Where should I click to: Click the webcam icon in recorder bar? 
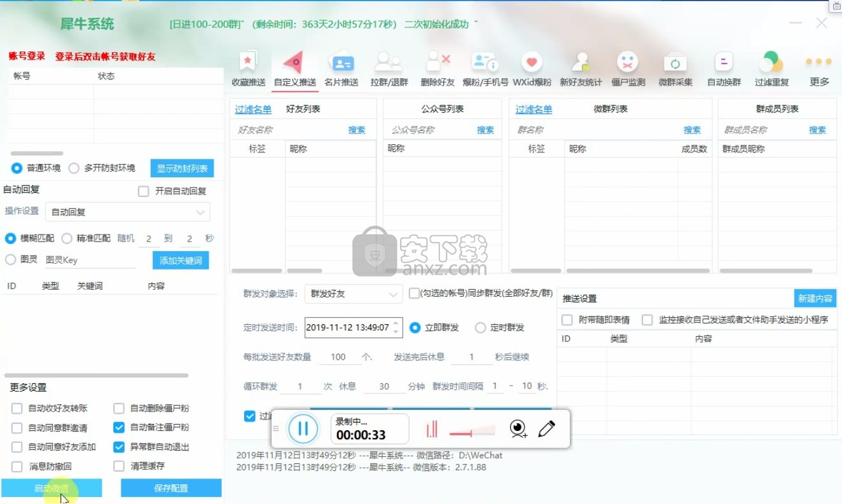click(518, 429)
